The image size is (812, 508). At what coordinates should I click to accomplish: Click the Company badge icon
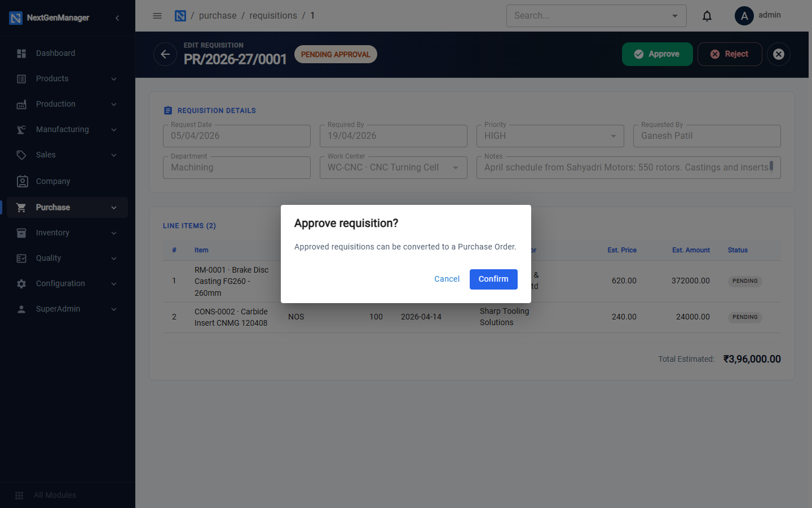(x=23, y=181)
